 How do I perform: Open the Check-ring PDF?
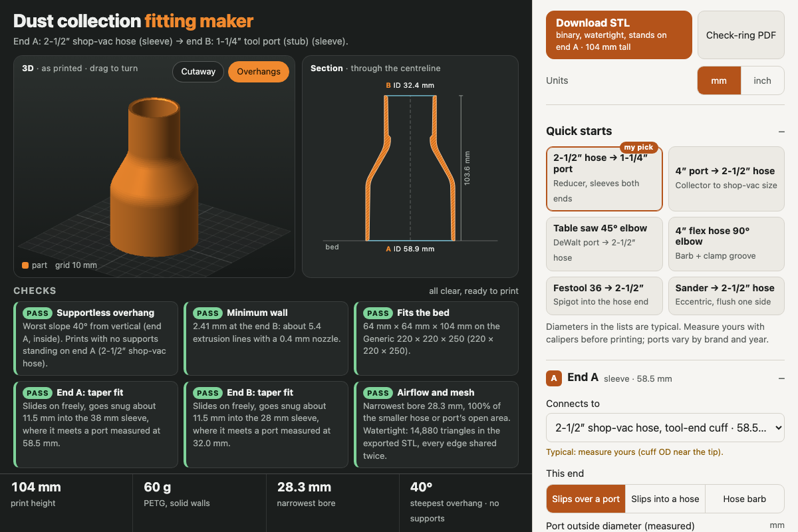pos(741,35)
